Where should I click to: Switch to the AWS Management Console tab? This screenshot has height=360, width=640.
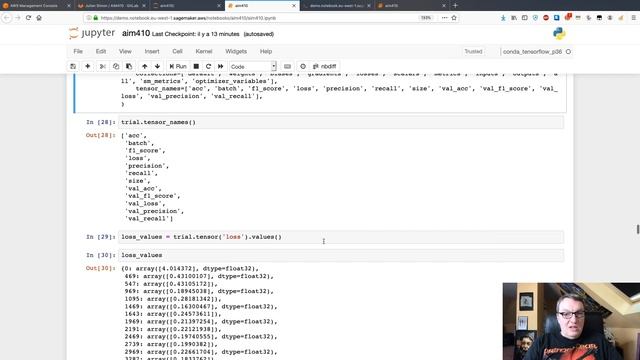[36, 6]
